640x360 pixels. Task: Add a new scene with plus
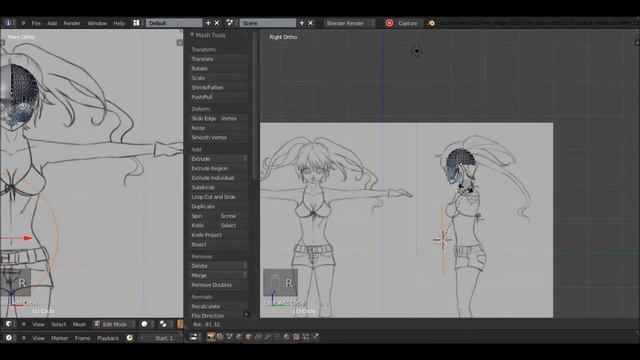click(x=302, y=23)
